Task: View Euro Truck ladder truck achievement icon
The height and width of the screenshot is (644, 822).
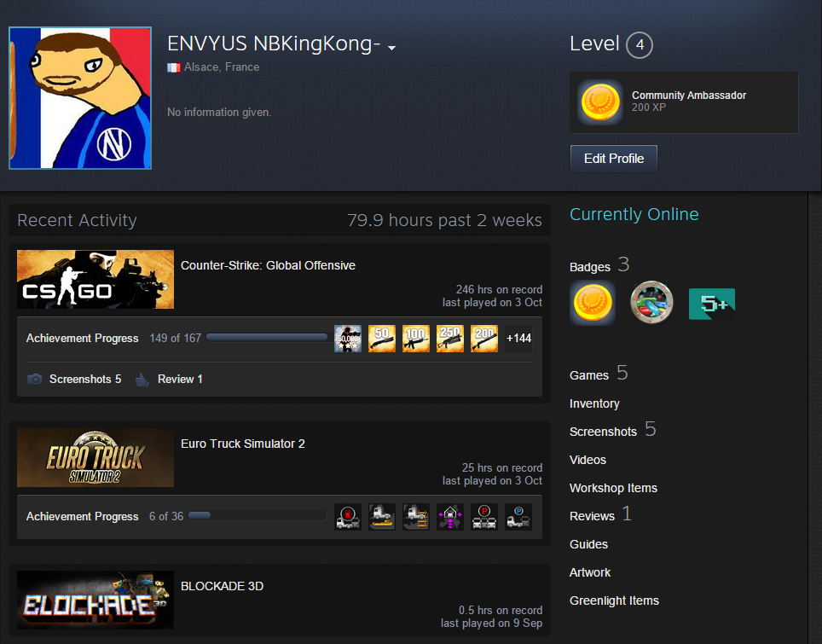Action: (x=416, y=517)
